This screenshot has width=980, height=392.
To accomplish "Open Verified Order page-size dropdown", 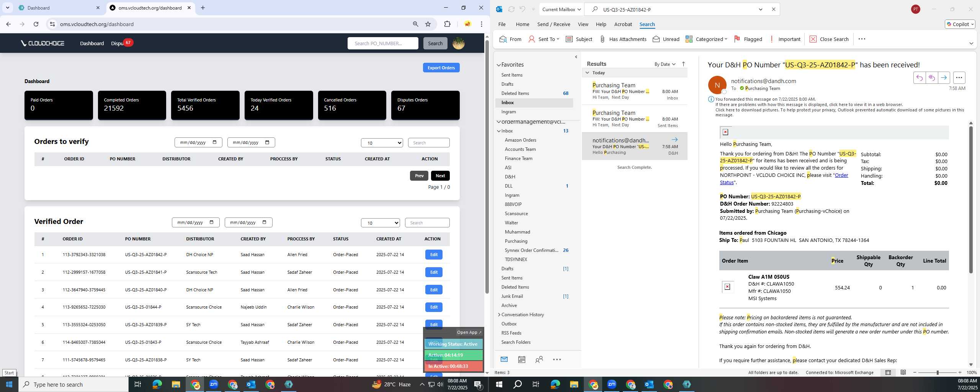I will (381, 223).
